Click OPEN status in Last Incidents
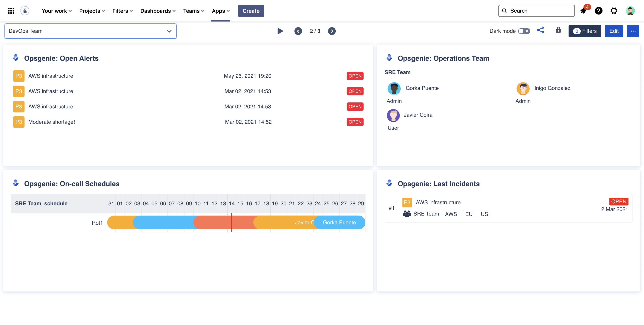The height and width of the screenshot is (325, 644). pos(618,201)
